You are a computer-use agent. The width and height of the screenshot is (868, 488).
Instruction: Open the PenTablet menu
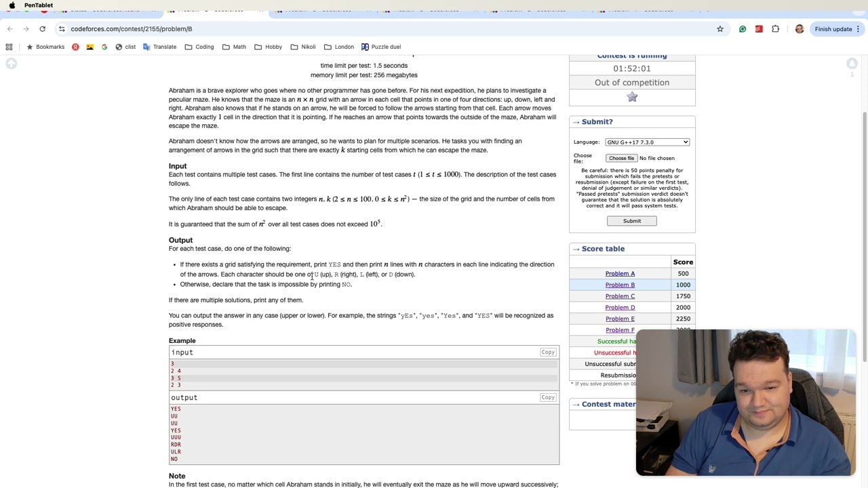coord(39,5)
